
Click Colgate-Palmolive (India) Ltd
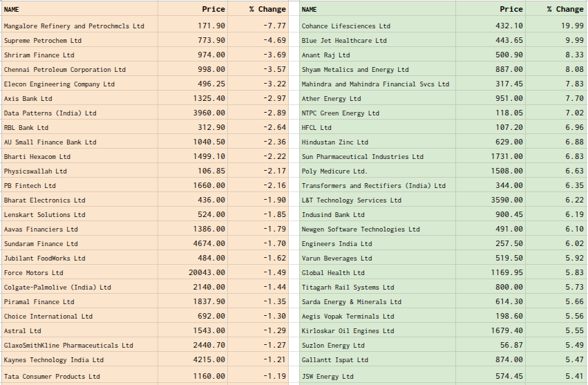[x=57, y=288]
